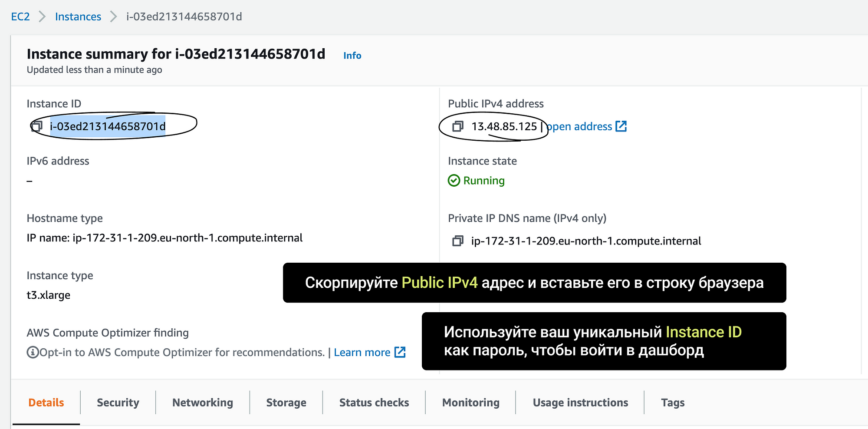Viewport: 868px width, 429px height.
Task: Click the Hostname type label
Action: point(65,218)
